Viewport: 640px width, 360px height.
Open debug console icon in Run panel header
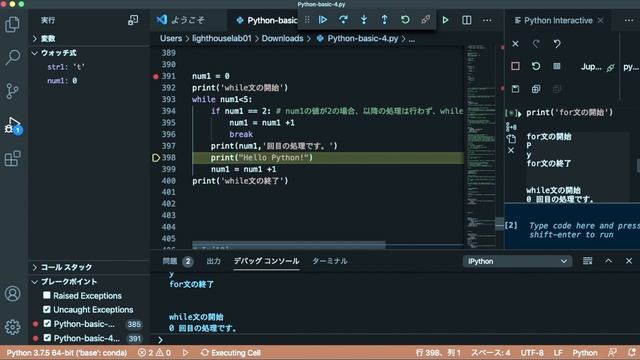pos(133,20)
